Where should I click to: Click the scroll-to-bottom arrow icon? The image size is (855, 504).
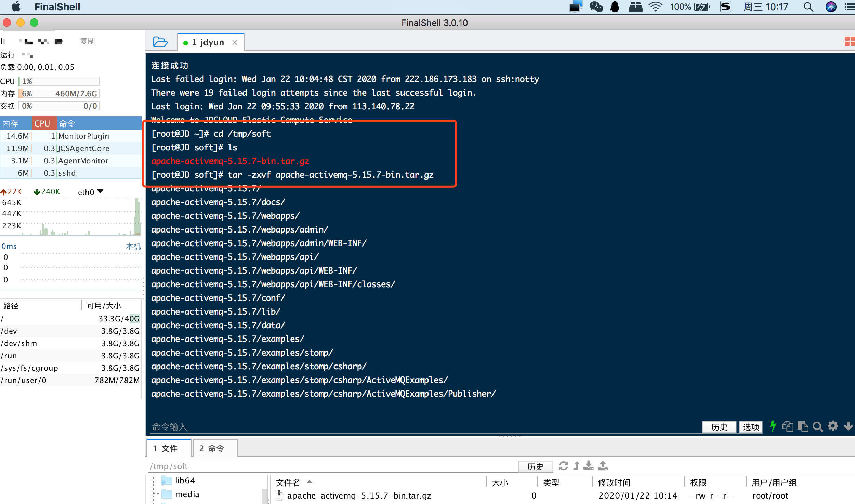tap(848, 426)
